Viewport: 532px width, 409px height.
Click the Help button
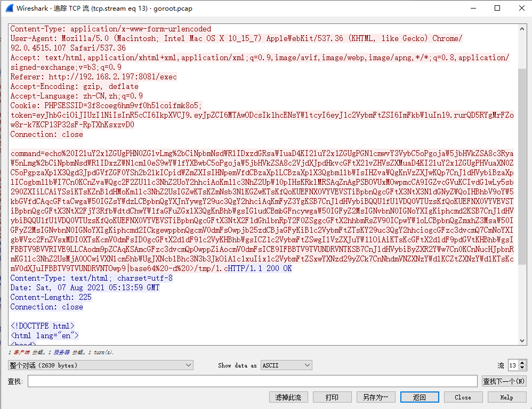click(507, 397)
